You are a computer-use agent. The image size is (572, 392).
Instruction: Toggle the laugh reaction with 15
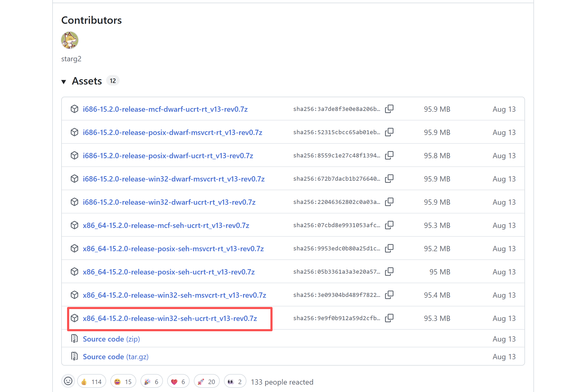point(123,382)
